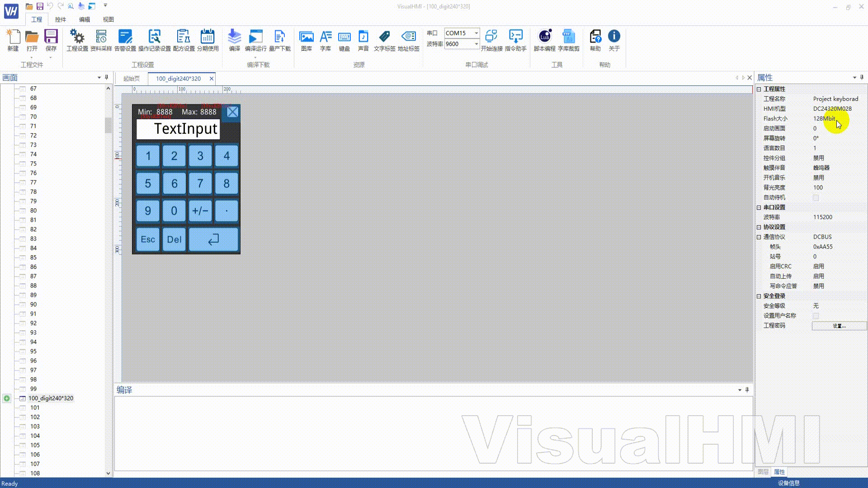
Task: Click the enter key on the keypad canvas
Action: point(213,239)
